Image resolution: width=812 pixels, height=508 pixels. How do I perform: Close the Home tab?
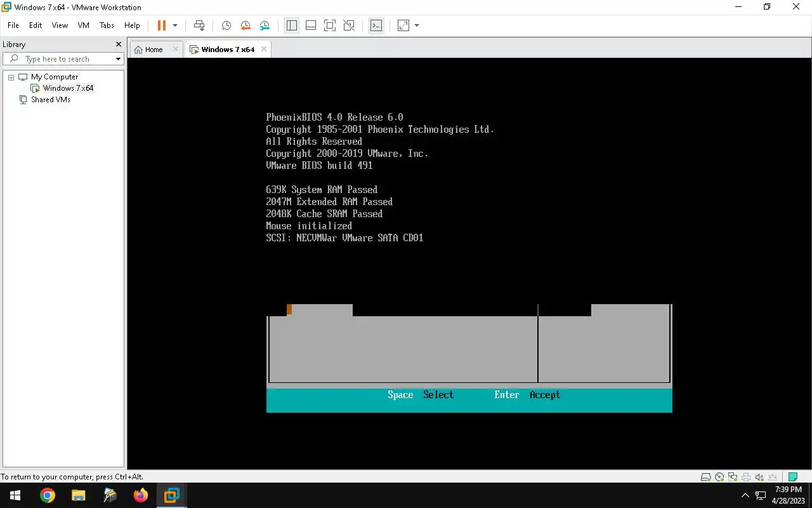pyautogui.click(x=176, y=49)
